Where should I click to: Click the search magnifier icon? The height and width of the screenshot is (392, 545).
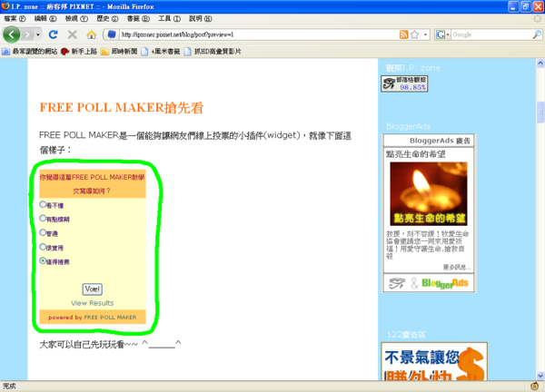point(537,34)
